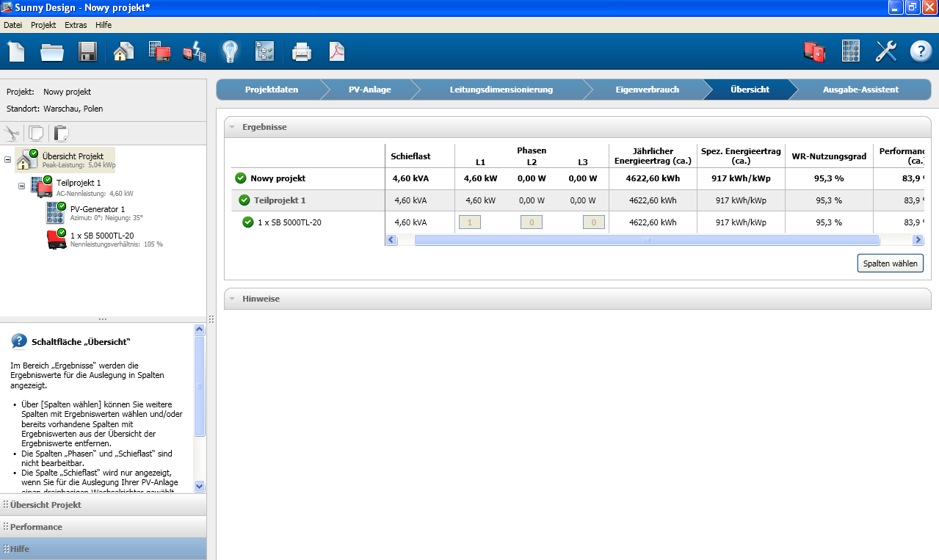
Task: Click the paste clipboard icon
Action: point(61,133)
